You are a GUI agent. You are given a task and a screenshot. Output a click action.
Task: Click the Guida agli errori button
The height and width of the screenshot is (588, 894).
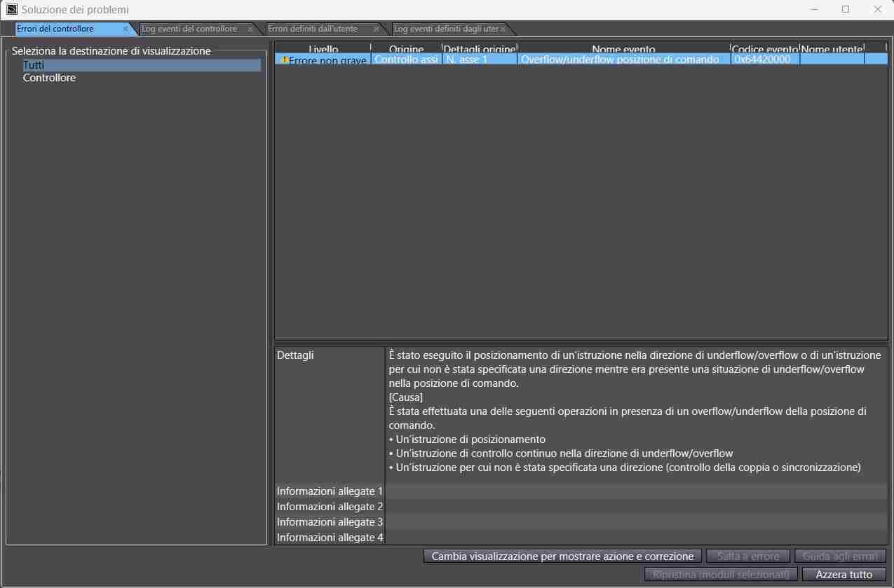click(x=840, y=556)
